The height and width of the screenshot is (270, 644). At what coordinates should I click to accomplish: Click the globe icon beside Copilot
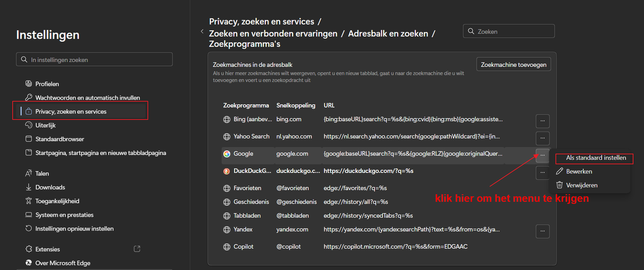227,247
